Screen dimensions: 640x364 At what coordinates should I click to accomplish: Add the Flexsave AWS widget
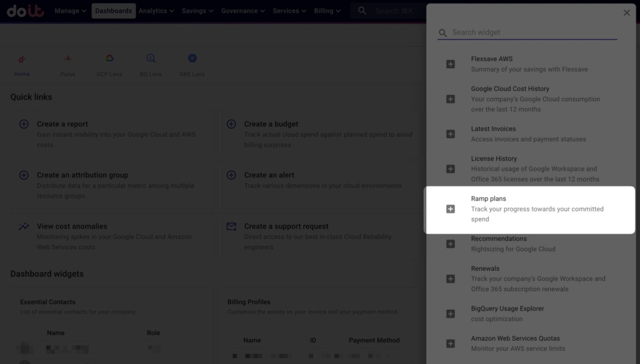click(x=450, y=64)
